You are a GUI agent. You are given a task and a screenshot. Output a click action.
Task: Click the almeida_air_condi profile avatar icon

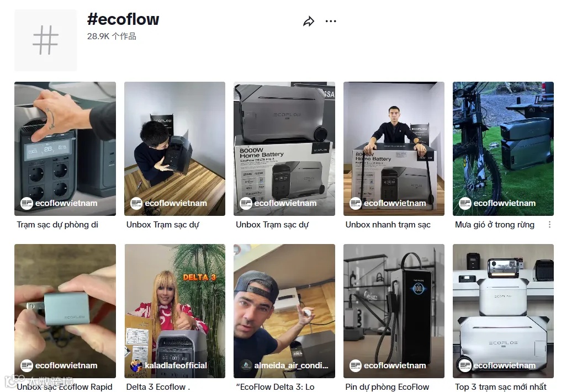point(246,365)
